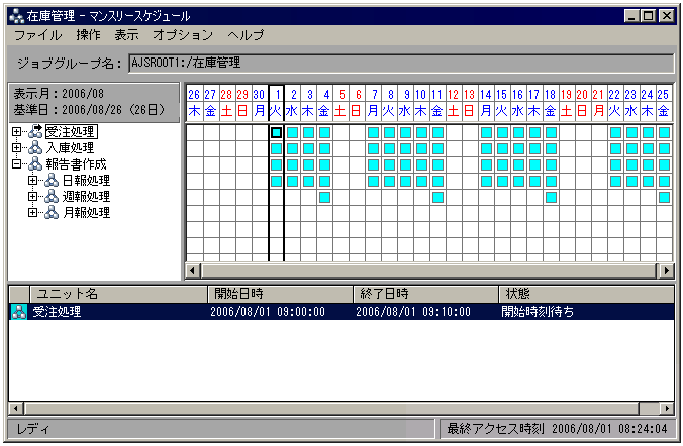The height and width of the screenshot is (446, 683).
Task: Expand the 週報処理 tree node
Action: [x=32, y=196]
